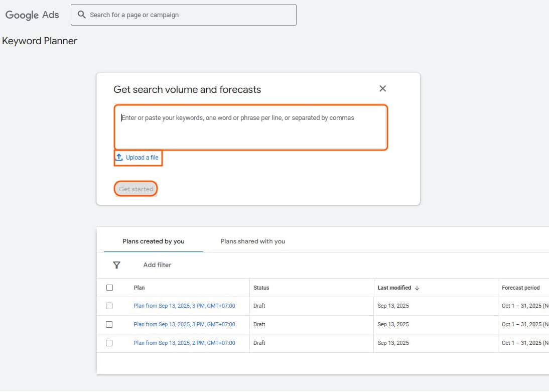Open the plan from Sep 13, 2 PM

184,343
